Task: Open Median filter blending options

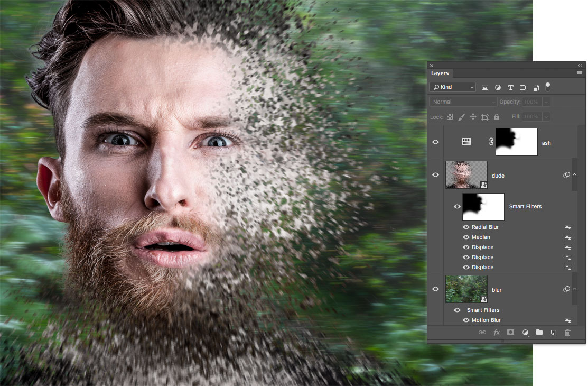Action: coord(568,237)
